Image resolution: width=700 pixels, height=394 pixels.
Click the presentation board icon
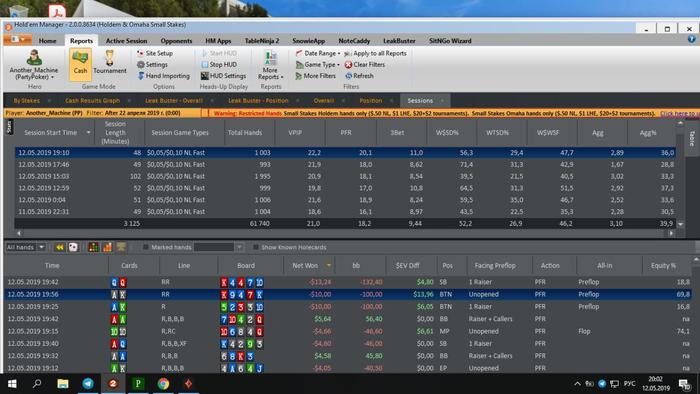121,246
